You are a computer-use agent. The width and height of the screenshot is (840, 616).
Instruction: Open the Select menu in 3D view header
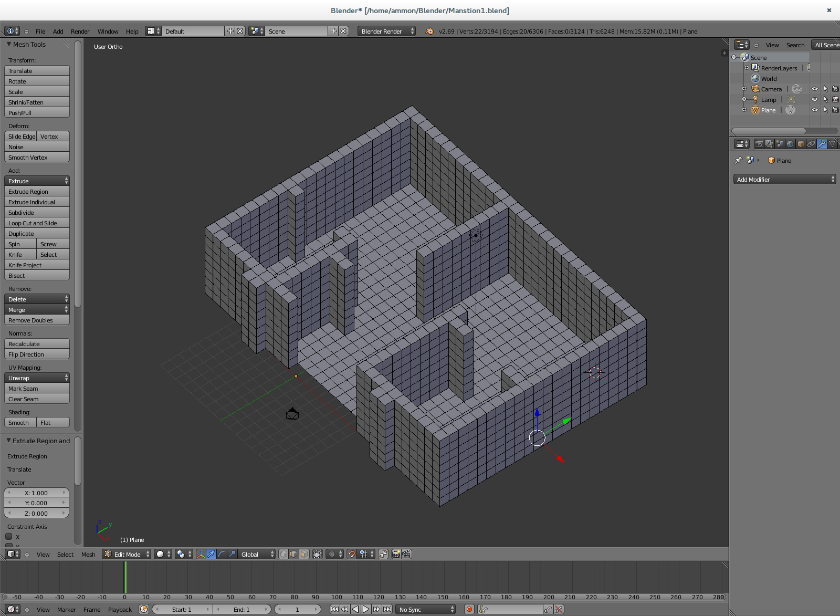(x=65, y=555)
